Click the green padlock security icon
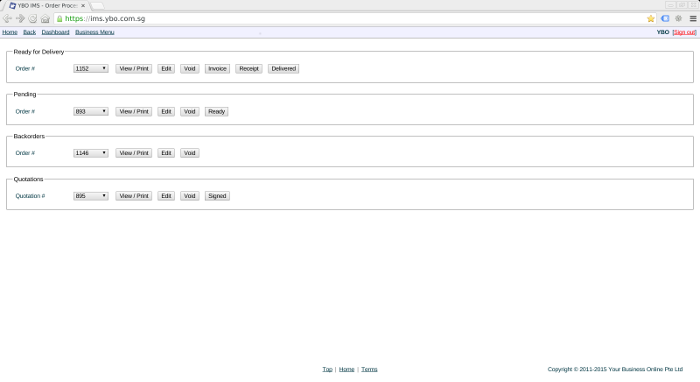 (60, 19)
